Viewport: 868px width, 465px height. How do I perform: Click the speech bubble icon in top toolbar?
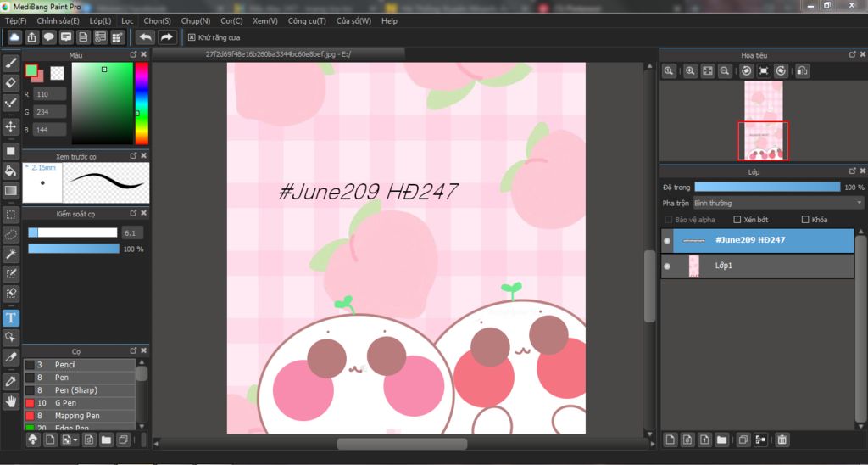pos(49,37)
